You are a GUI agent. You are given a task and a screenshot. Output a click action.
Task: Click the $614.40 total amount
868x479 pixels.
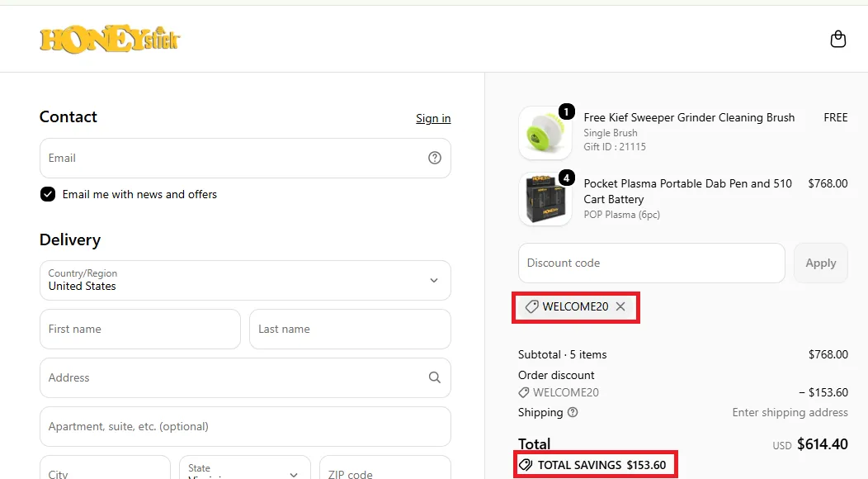[x=822, y=444]
